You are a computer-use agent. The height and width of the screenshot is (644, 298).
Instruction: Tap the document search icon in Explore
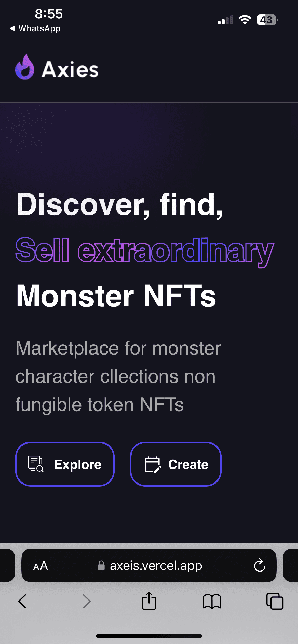(36, 464)
